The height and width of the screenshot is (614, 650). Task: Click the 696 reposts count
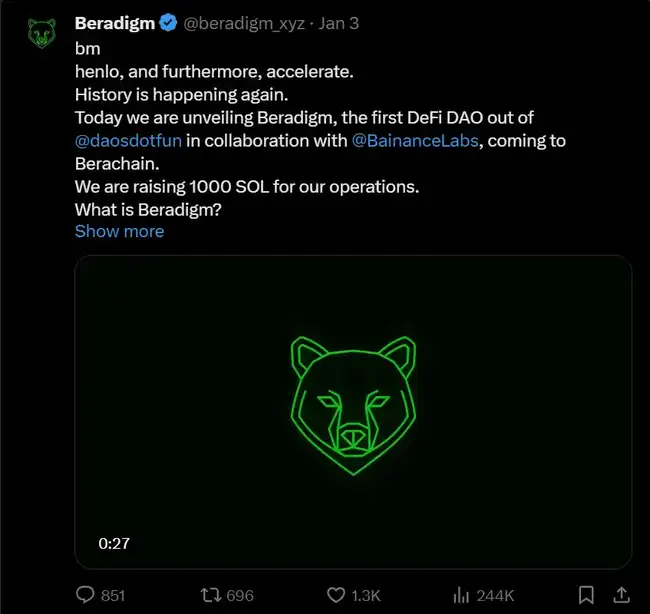pos(240,595)
